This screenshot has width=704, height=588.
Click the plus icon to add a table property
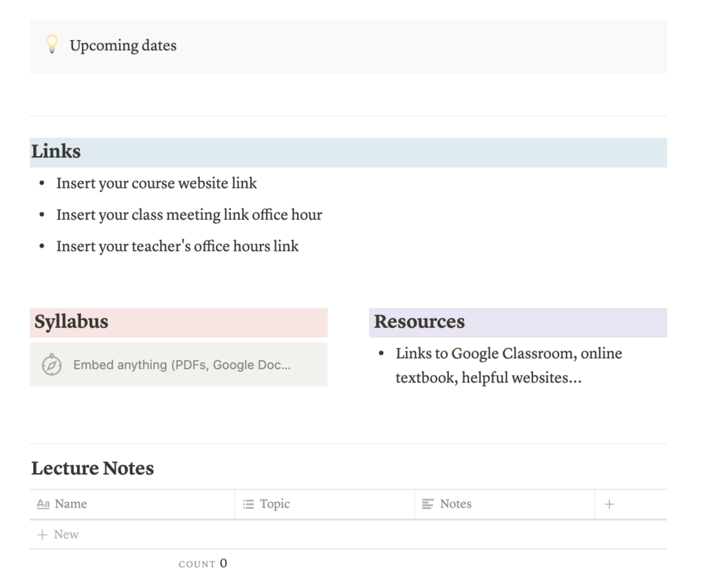pyautogui.click(x=609, y=503)
